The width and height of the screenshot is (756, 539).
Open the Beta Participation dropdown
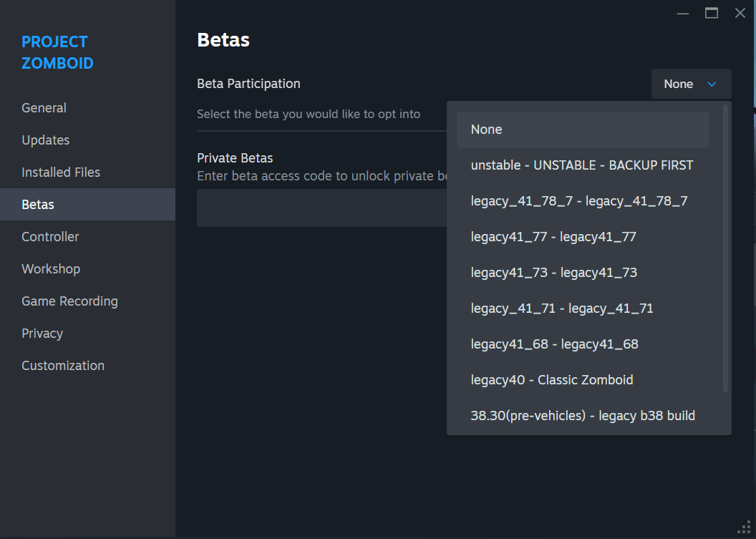point(691,84)
